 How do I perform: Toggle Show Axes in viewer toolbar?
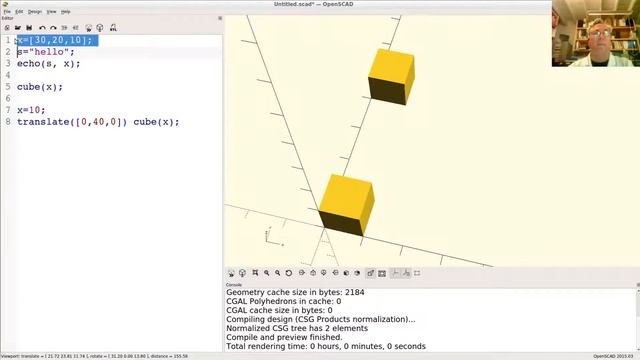[x=395, y=273]
